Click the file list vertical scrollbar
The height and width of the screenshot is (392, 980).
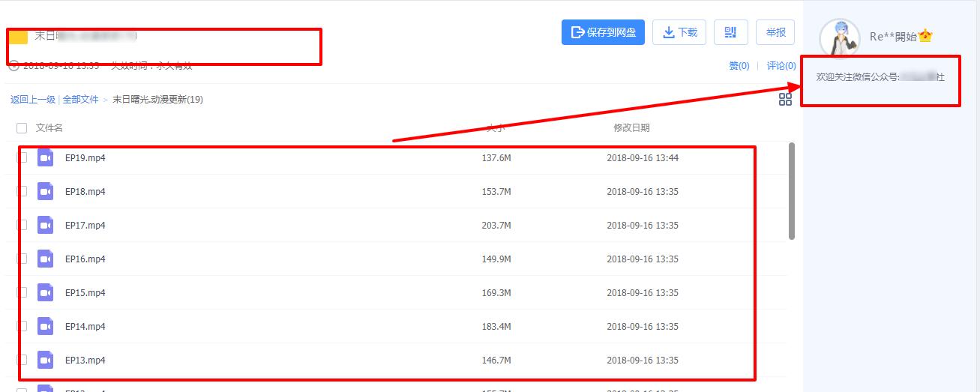pyautogui.click(x=792, y=191)
